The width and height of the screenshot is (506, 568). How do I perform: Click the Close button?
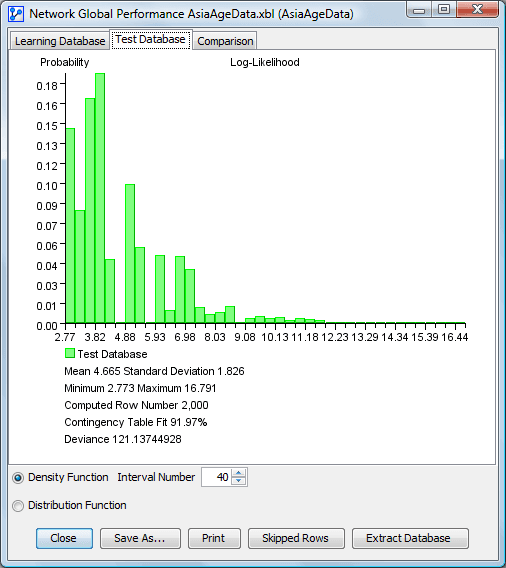[x=64, y=538]
